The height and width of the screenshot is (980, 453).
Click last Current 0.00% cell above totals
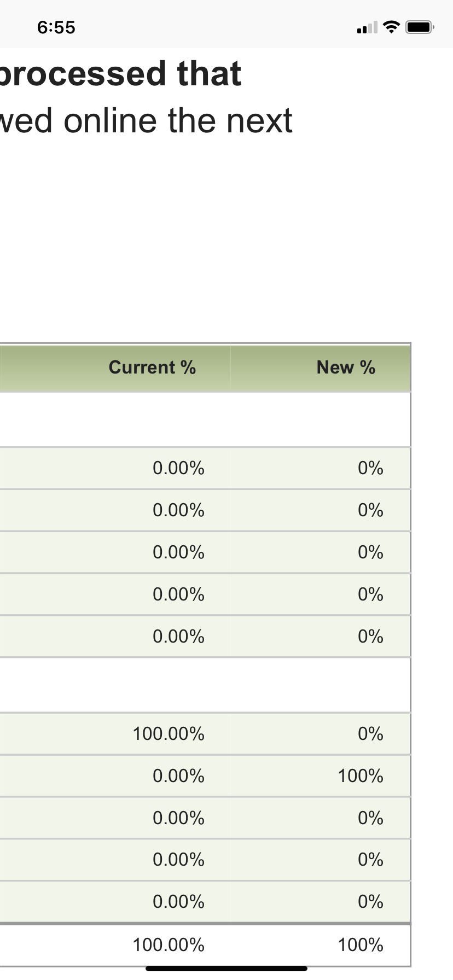[x=178, y=901]
